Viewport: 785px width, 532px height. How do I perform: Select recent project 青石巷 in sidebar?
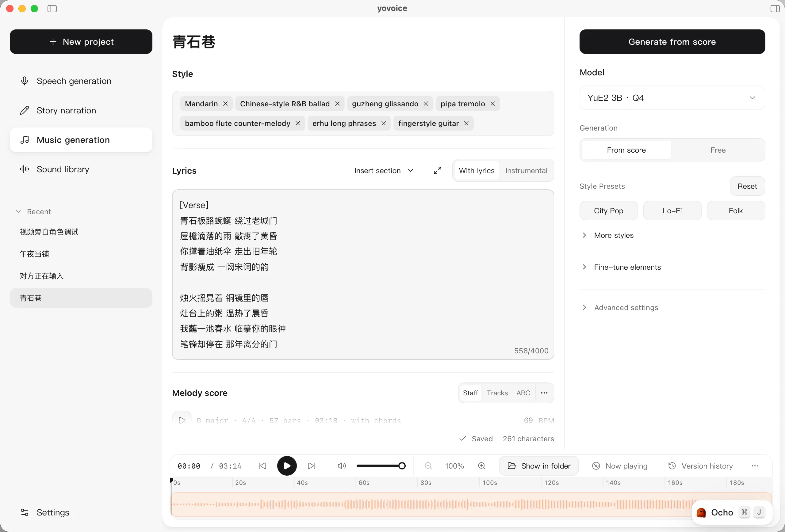[x=81, y=298]
